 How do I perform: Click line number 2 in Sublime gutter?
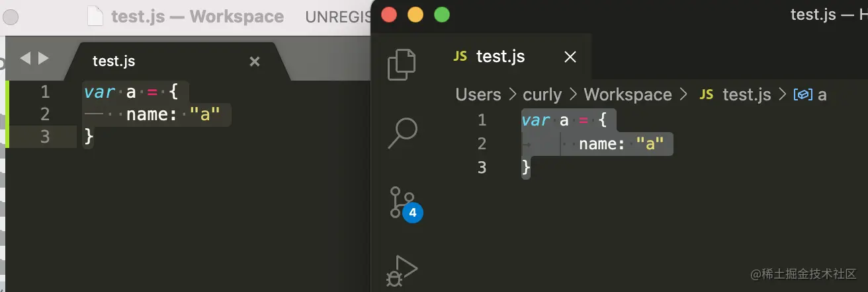pyautogui.click(x=44, y=114)
